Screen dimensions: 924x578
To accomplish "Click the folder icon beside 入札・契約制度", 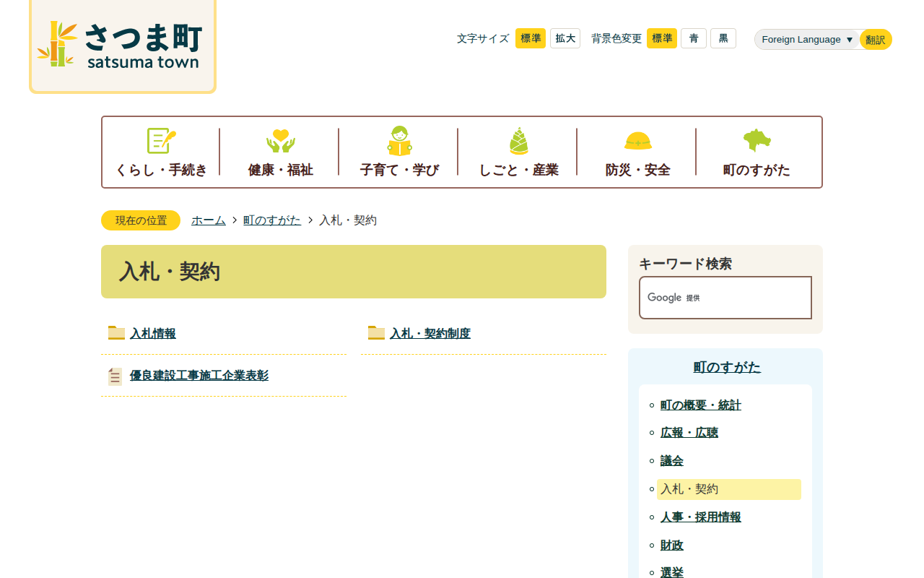I will (376, 333).
